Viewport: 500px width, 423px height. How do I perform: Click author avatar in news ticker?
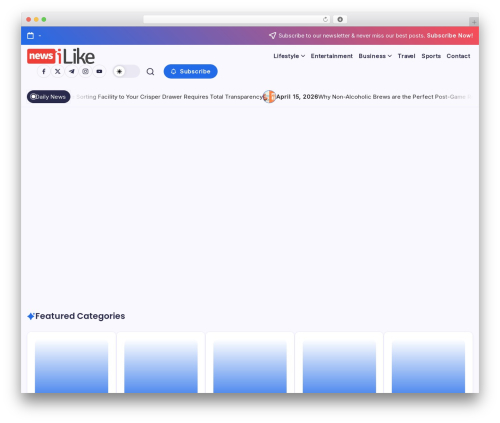click(x=269, y=97)
